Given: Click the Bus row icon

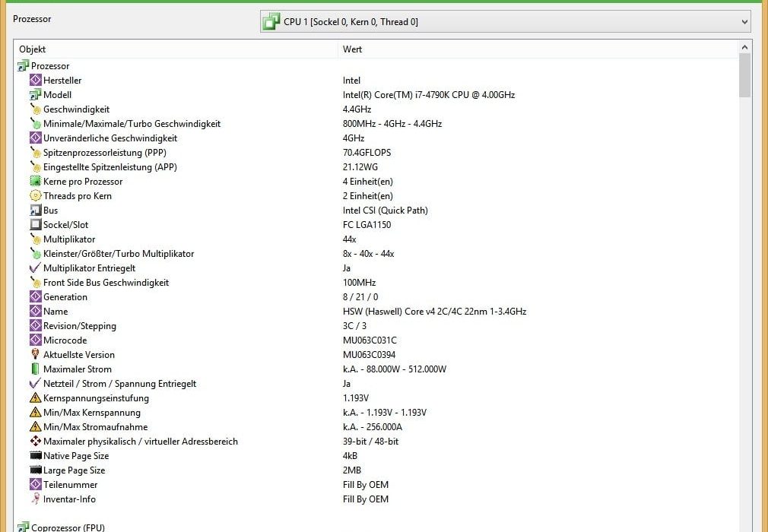Looking at the screenshot, I should (35, 210).
